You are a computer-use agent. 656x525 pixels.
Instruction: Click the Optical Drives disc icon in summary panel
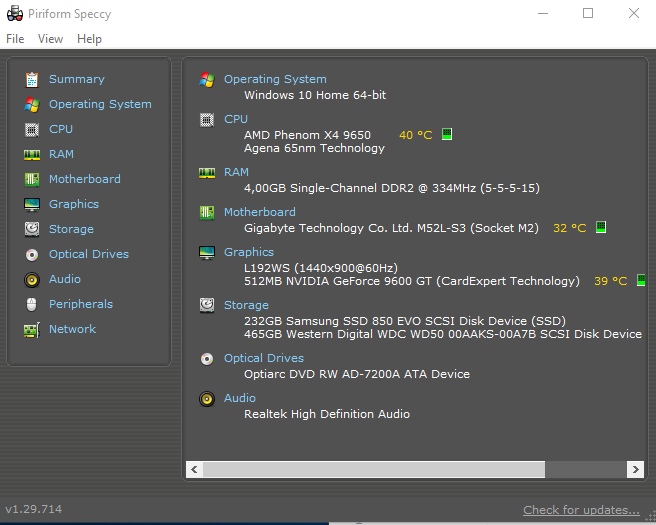click(x=207, y=359)
